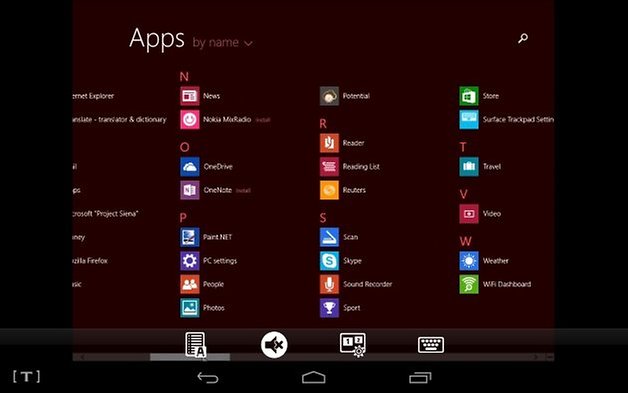Open the Reuters app icon

pos(329,190)
